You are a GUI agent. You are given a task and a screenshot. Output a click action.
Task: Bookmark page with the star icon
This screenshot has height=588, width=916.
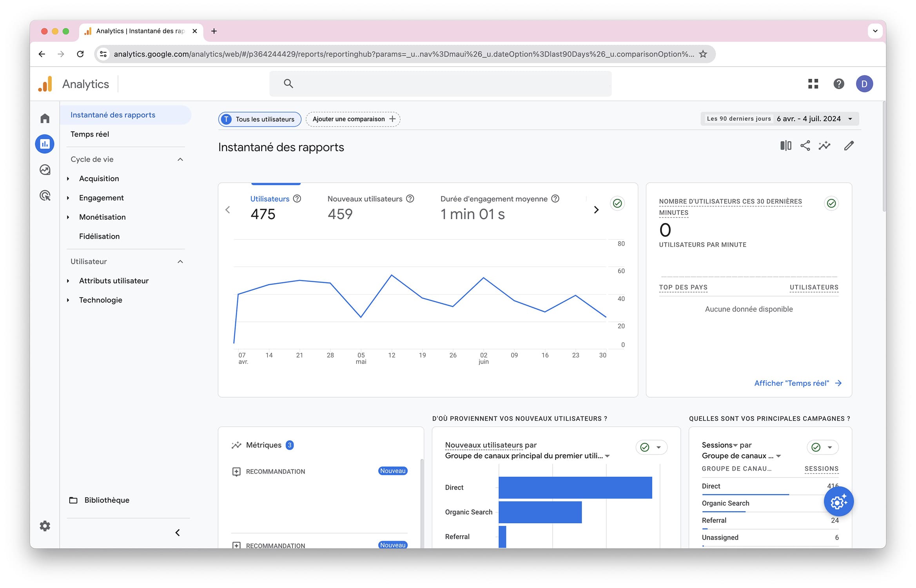click(x=703, y=54)
